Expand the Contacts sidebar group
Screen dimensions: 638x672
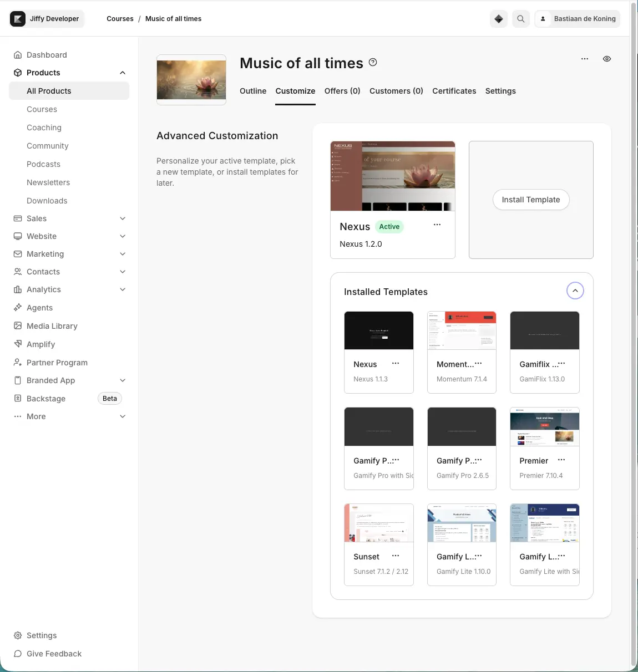click(123, 272)
